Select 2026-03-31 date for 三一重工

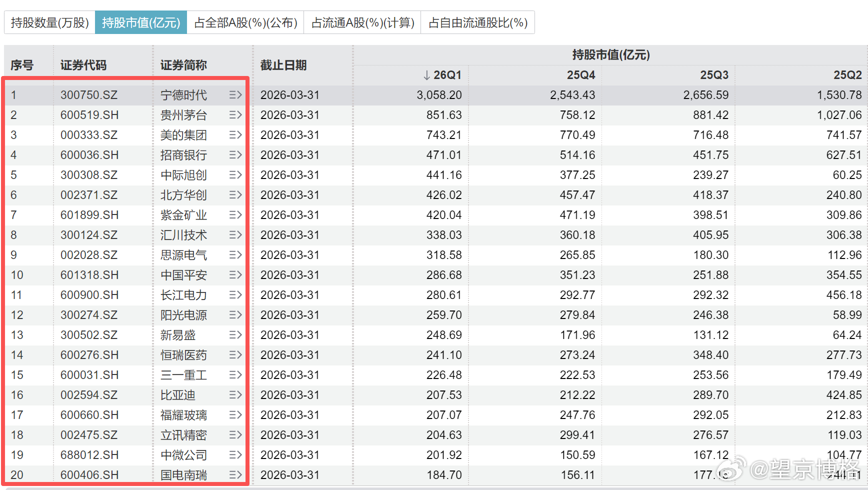(x=290, y=375)
